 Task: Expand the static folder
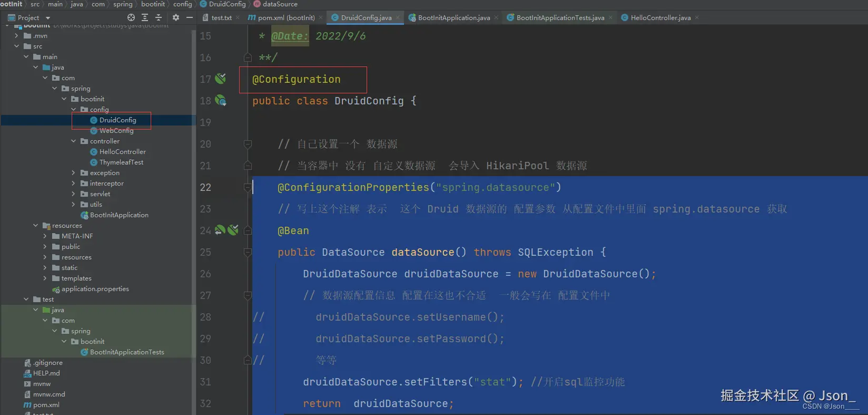point(45,268)
